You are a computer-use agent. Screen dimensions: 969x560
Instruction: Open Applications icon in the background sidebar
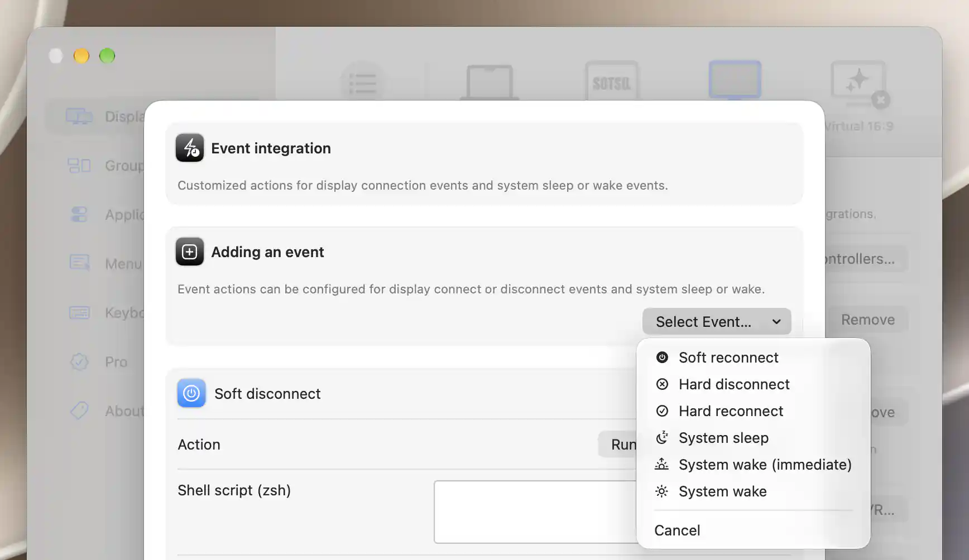point(79,215)
